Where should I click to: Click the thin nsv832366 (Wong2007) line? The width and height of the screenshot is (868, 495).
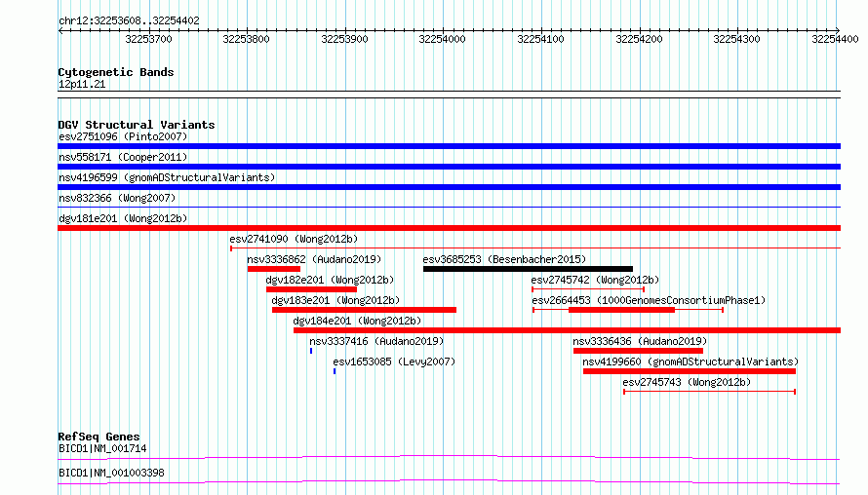pyautogui.click(x=449, y=208)
